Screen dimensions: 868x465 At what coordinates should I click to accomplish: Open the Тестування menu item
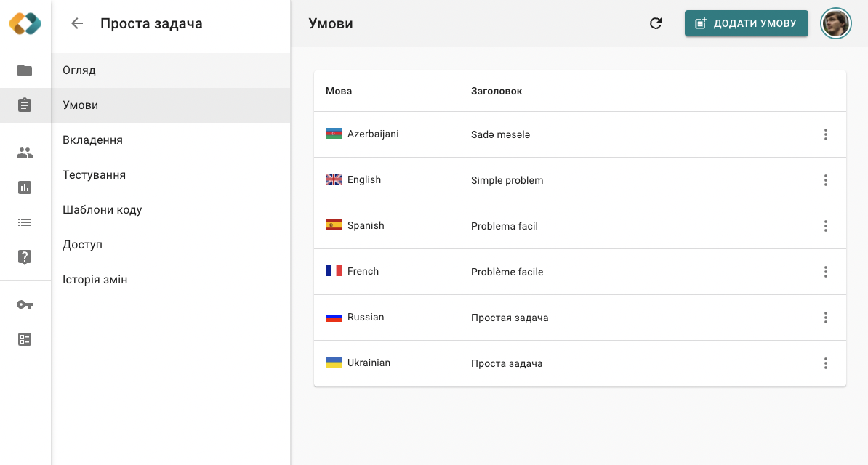(95, 175)
